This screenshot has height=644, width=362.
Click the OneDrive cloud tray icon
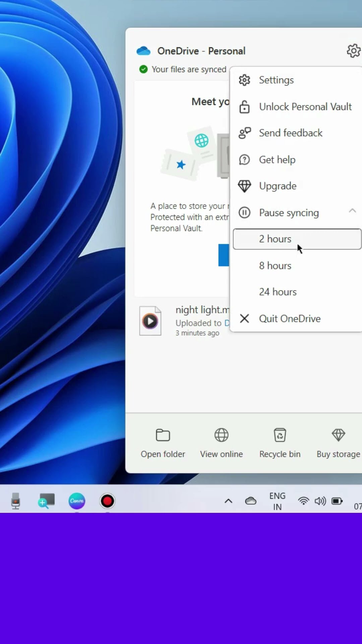click(x=251, y=501)
